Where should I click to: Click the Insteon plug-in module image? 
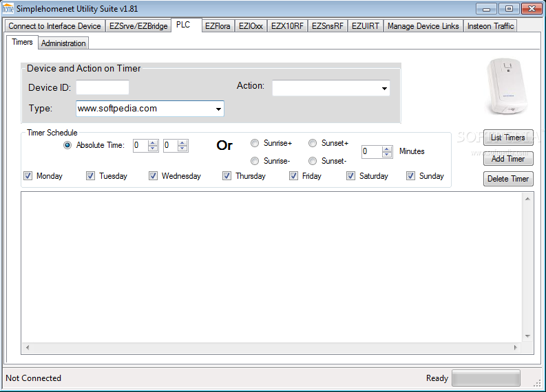(507, 87)
